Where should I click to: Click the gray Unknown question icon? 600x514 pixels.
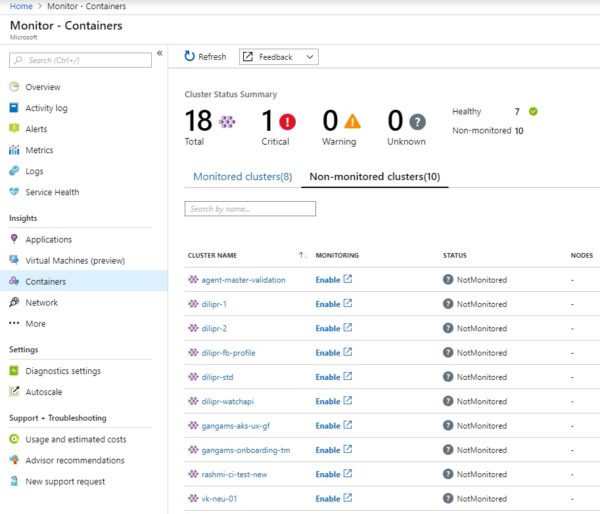point(417,122)
